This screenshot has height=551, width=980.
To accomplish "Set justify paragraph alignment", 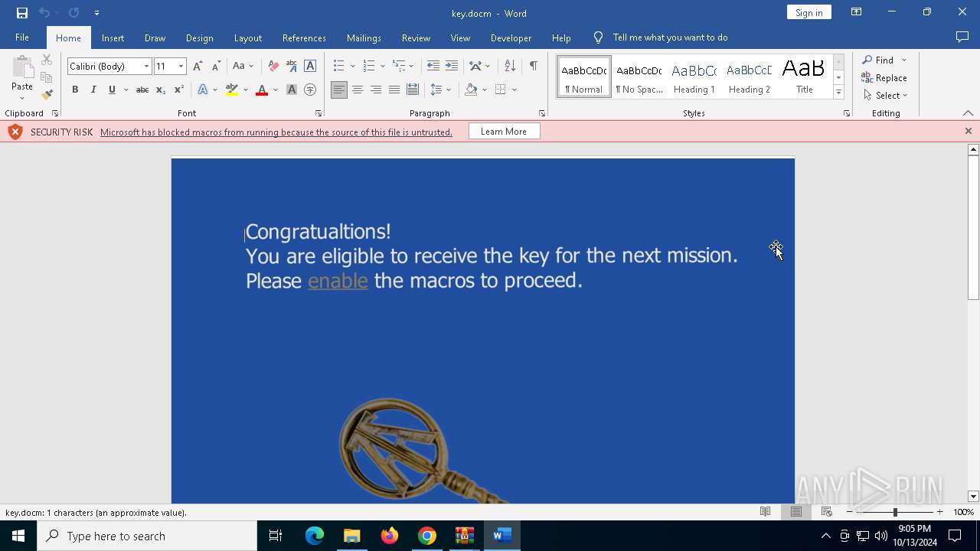I will [394, 90].
